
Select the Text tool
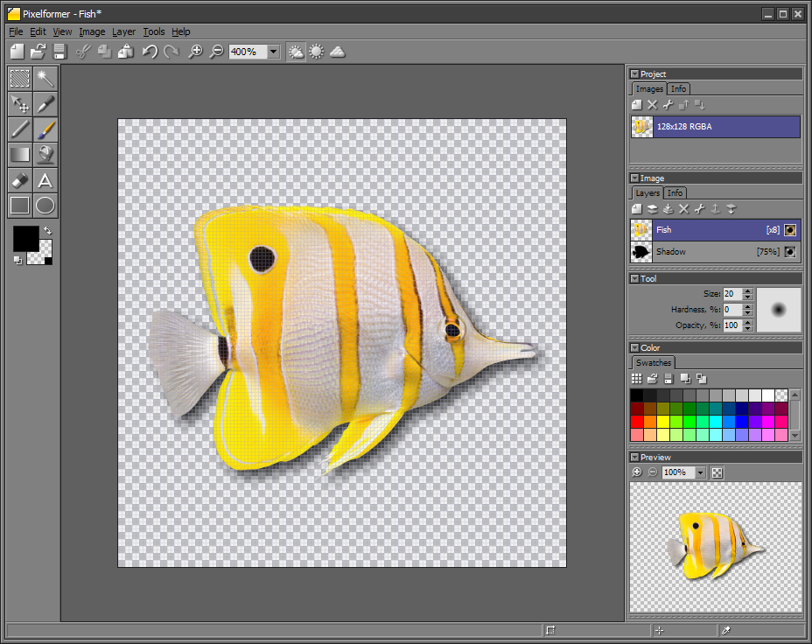(x=45, y=179)
